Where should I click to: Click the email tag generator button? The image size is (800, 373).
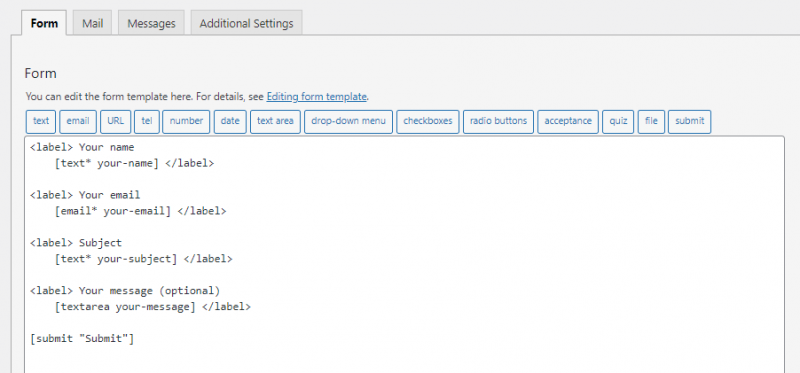(x=78, y=121)
